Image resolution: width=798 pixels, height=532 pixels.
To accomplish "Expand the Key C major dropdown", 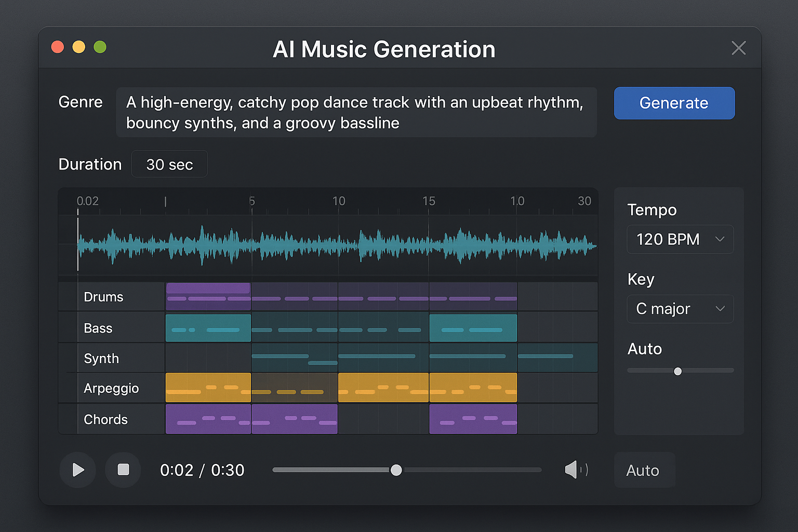I will [680, 309].
